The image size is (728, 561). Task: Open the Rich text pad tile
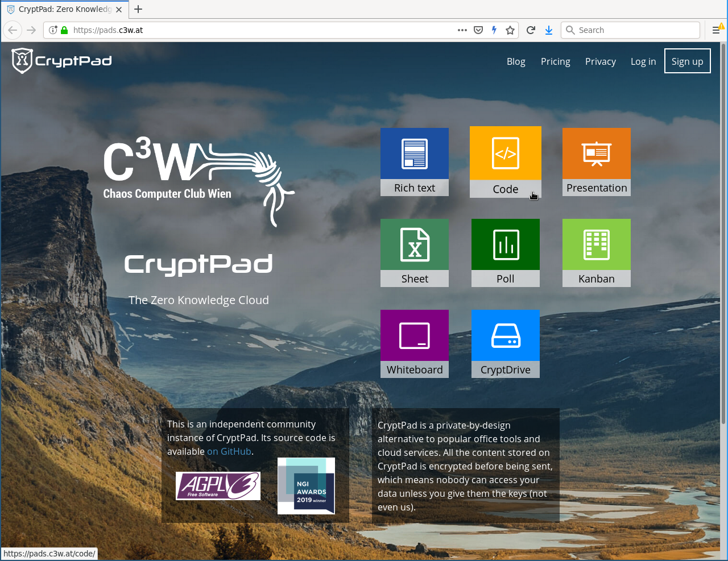415,162
